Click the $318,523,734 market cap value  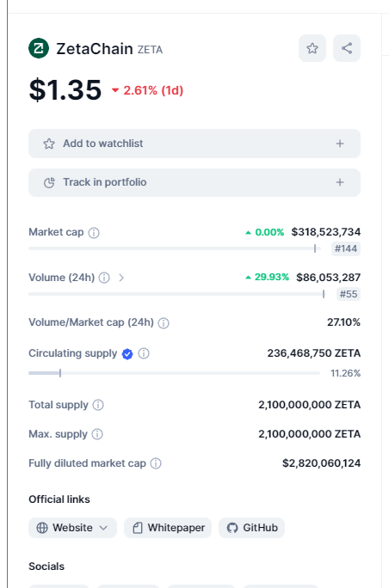tap(326, 232)
